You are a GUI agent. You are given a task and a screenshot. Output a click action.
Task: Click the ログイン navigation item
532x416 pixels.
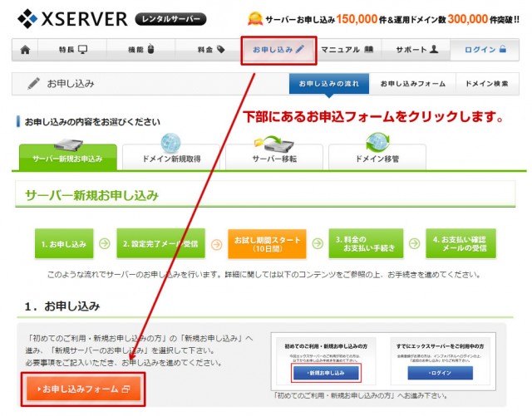tap(485, 50)
